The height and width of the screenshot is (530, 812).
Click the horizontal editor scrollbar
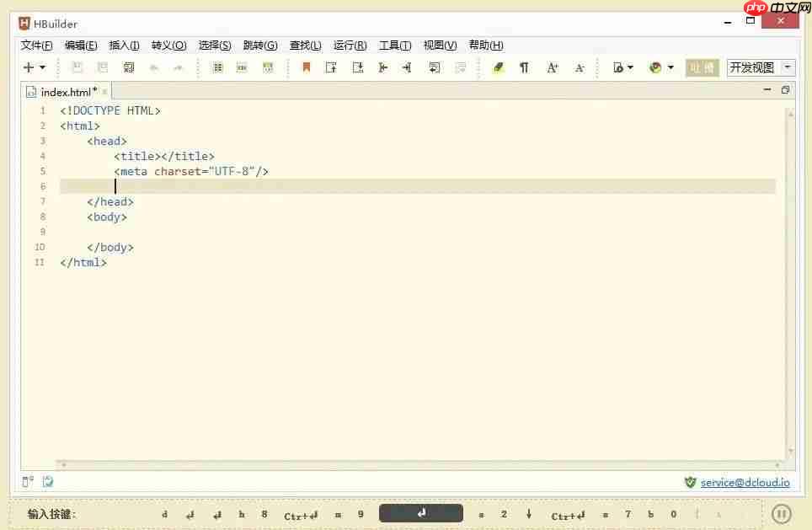click(x=420, y=464)
